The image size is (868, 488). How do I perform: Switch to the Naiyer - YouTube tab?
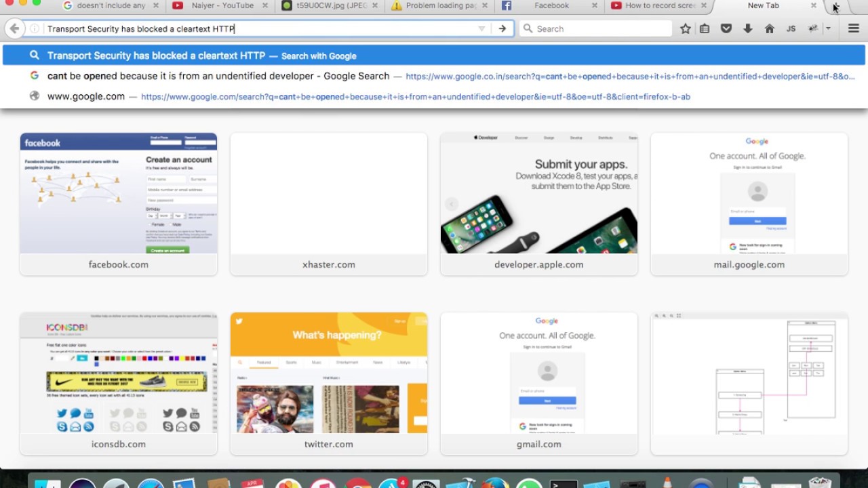click(x=220, y=5)
